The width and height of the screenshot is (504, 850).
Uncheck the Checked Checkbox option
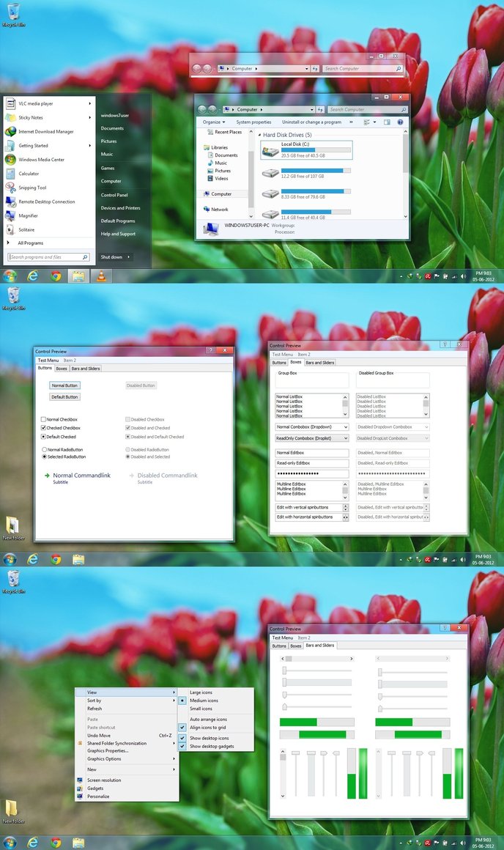point(44,428)
